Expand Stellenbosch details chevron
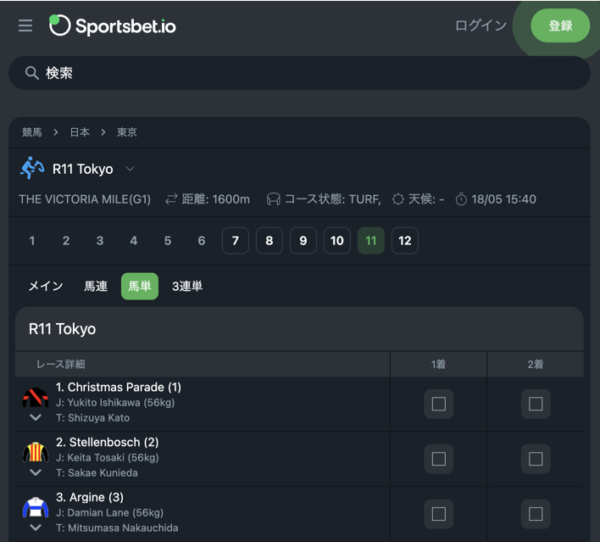 tap(35, 472)
